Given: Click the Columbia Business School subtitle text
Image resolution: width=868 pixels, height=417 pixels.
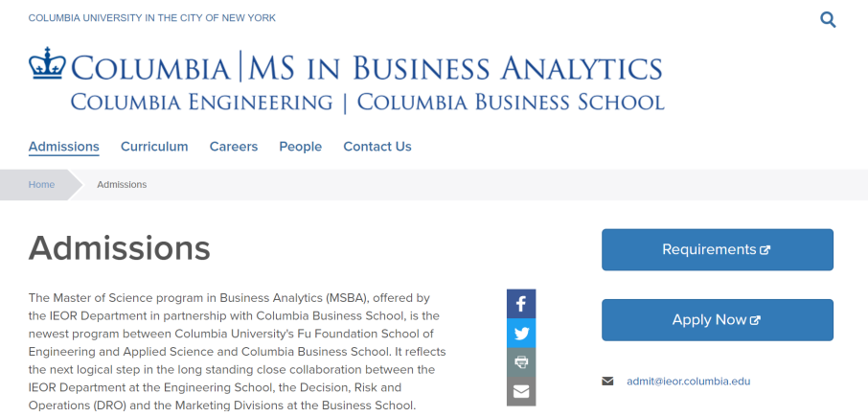Looking at the screenshot, I should [511, 102].
